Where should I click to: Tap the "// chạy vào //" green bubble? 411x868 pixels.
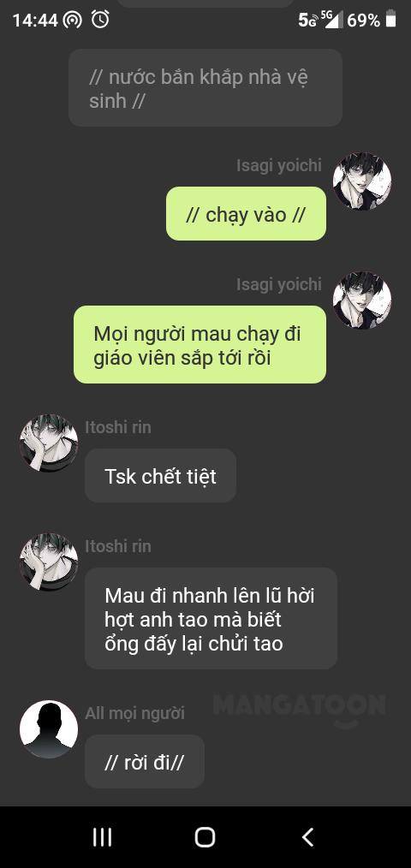point(246,214)
